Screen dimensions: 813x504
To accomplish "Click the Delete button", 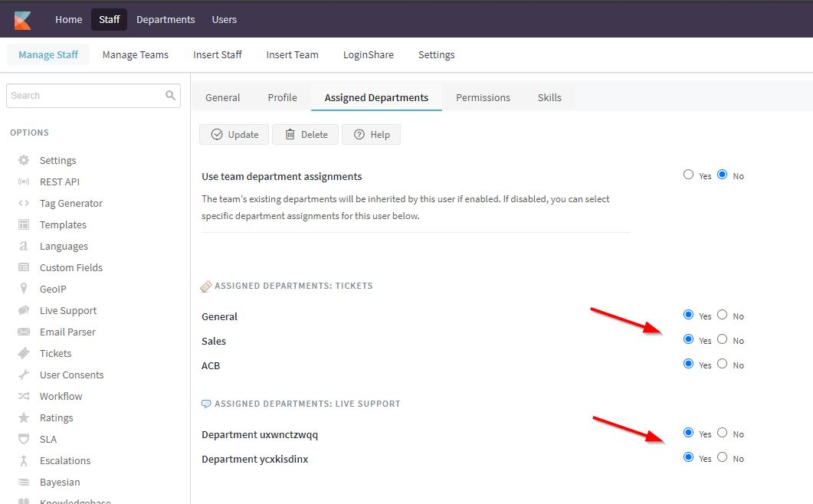I will (x=306, y=135).
